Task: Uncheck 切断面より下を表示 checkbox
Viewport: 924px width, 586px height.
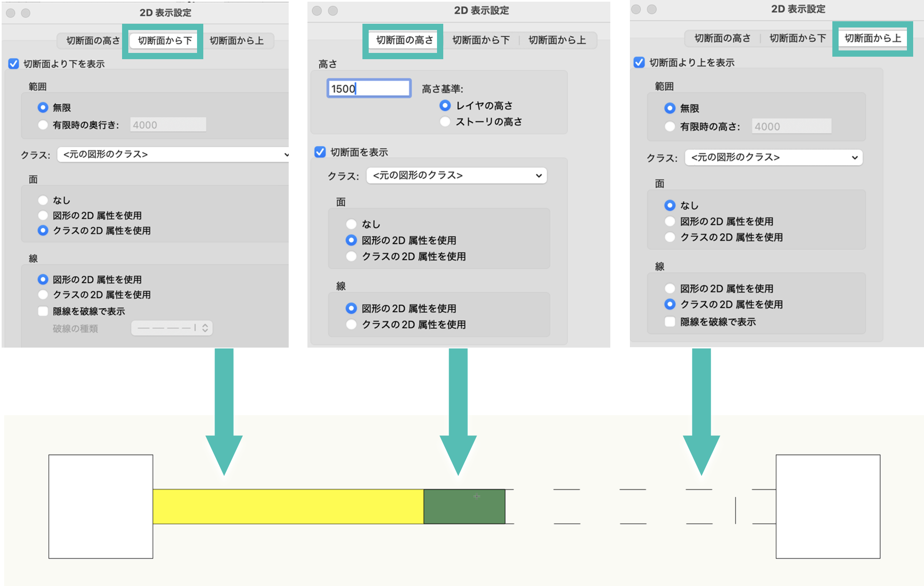Action: [14, 64]
